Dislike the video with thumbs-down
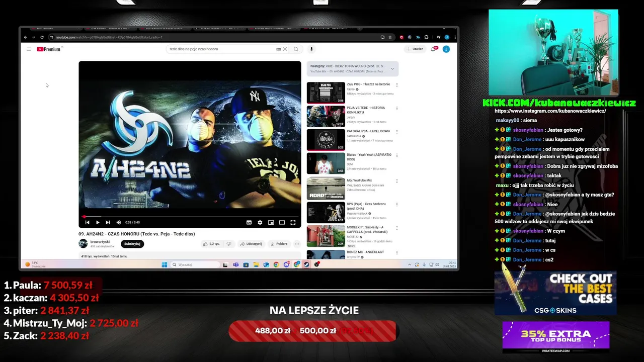 [x=229, y=244]
